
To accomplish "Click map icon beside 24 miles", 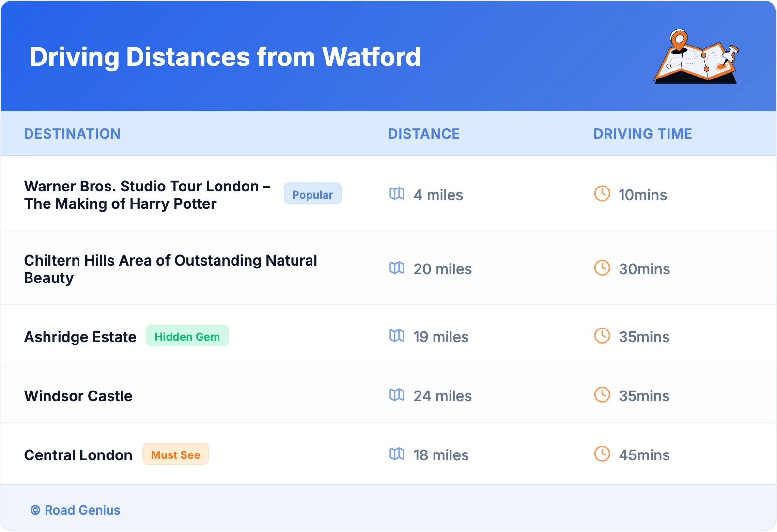I will point(397,395).
